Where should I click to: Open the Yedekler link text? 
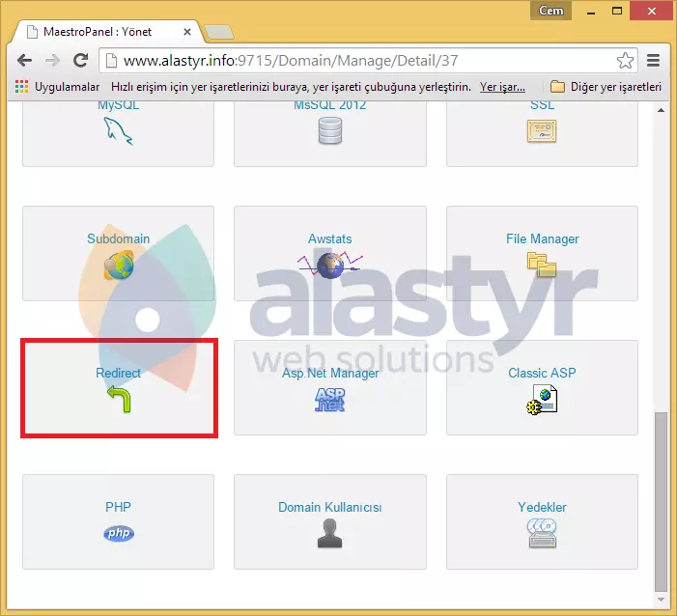coord(542,507)
